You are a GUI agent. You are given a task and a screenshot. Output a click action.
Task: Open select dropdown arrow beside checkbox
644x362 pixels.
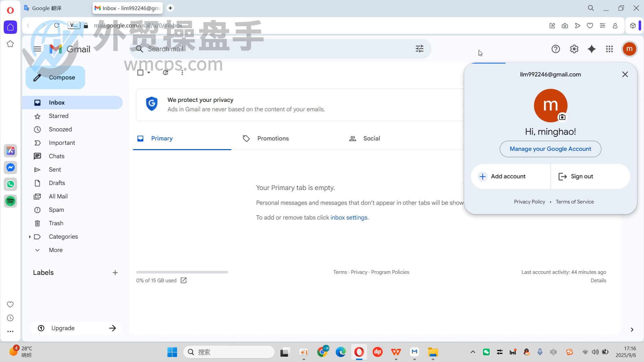(x=149, y=72)
